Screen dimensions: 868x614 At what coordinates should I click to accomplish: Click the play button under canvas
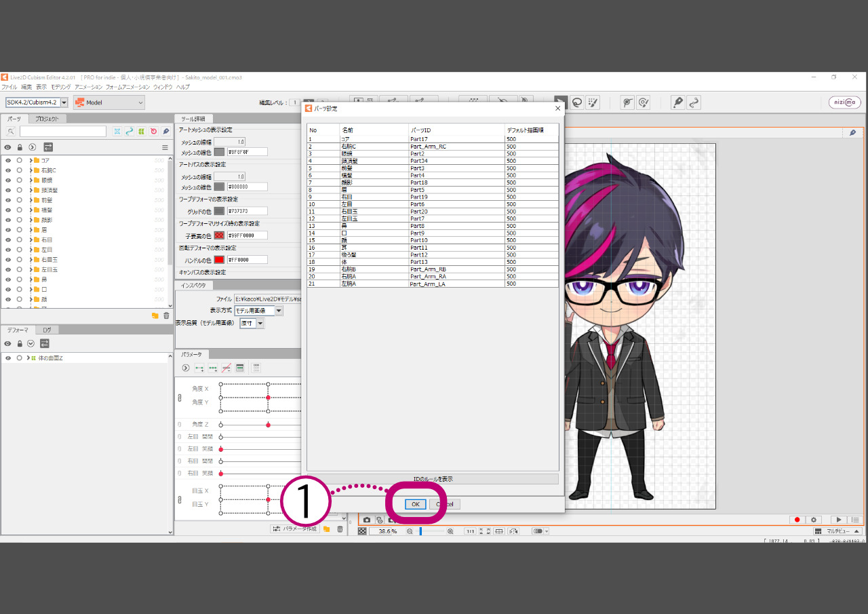click(x=838, y=520)
